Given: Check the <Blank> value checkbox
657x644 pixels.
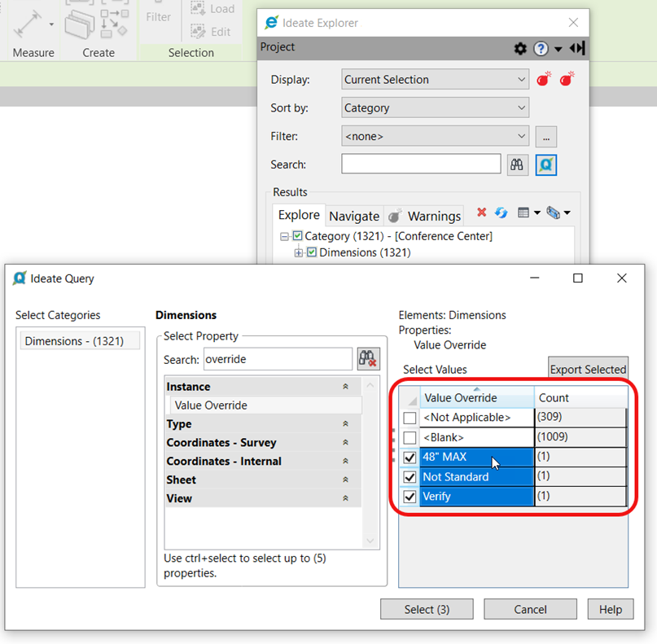Looking at the screenshot, I should [410, 437].
